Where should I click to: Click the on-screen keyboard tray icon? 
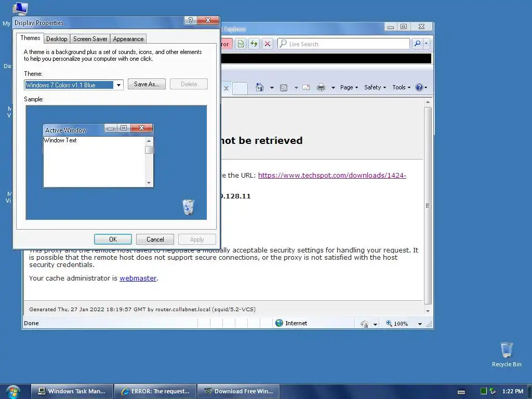coord(461,392)
